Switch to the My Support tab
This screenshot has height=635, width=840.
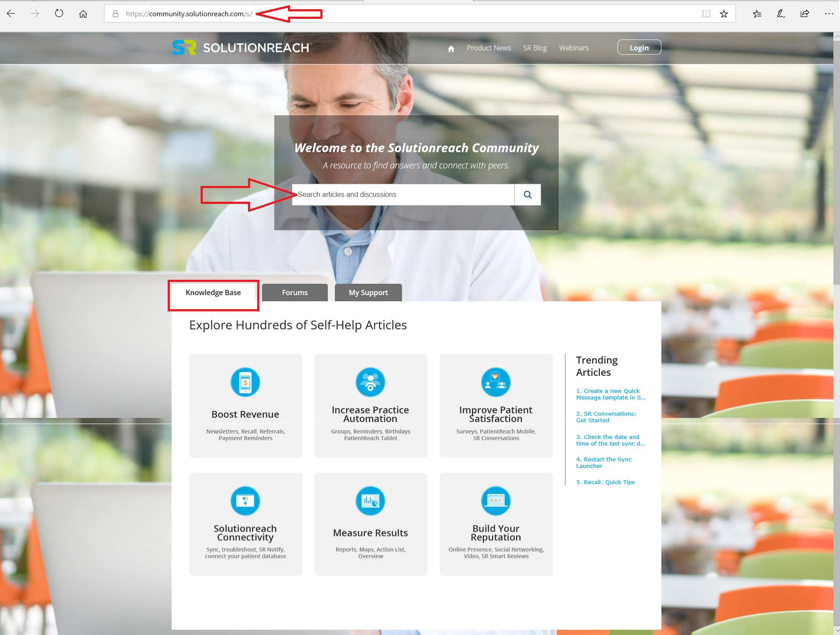368,293
